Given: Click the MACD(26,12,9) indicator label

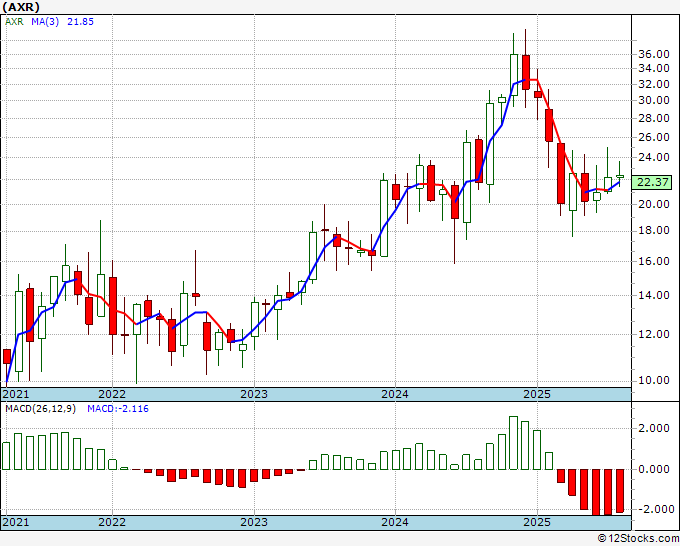Looking at the screenshot, I should [40, 409].
